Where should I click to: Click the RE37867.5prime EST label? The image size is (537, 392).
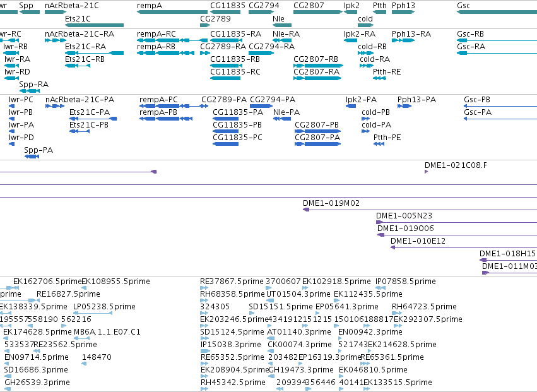(x=232, y=282)
